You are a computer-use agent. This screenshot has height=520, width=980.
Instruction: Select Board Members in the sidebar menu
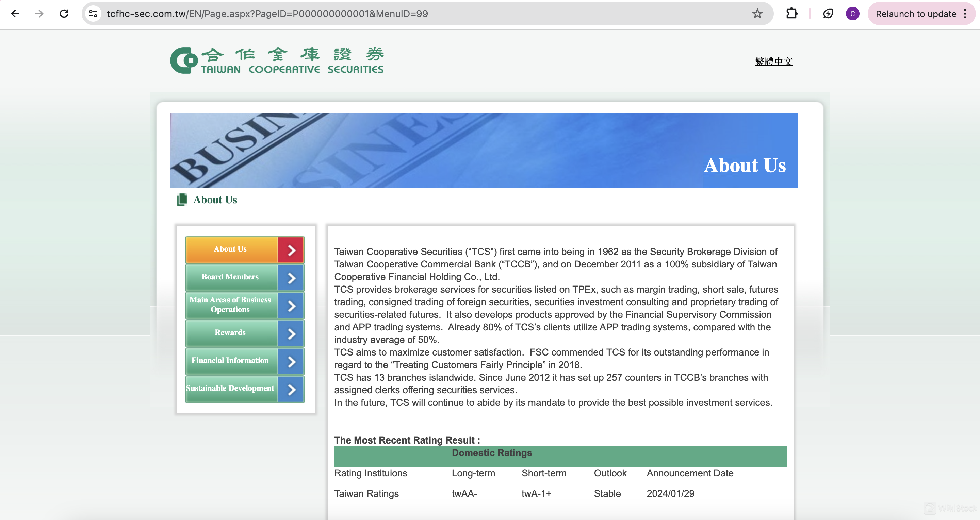[x=230, y=277]
